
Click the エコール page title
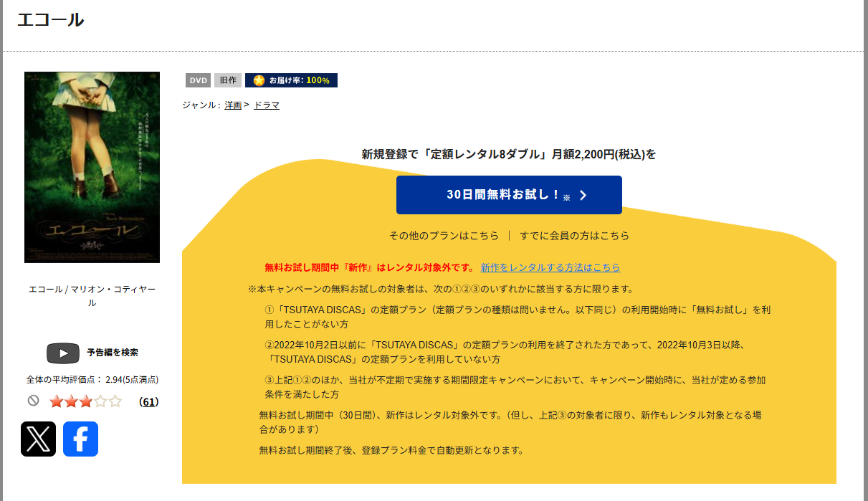50,19
